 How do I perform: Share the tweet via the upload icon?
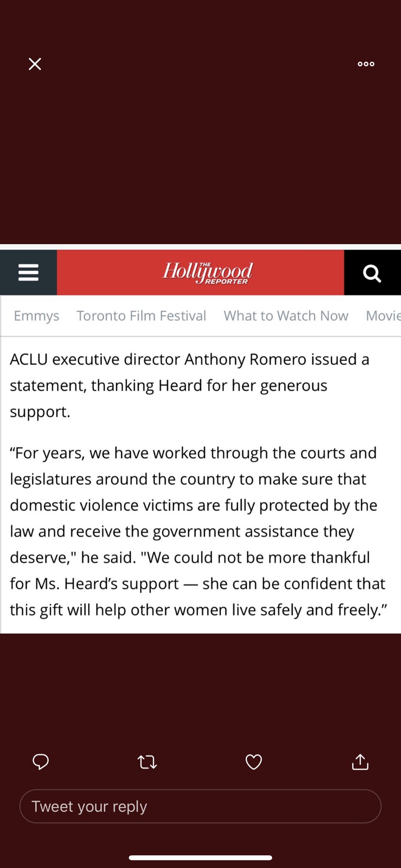tap(360, 762)
